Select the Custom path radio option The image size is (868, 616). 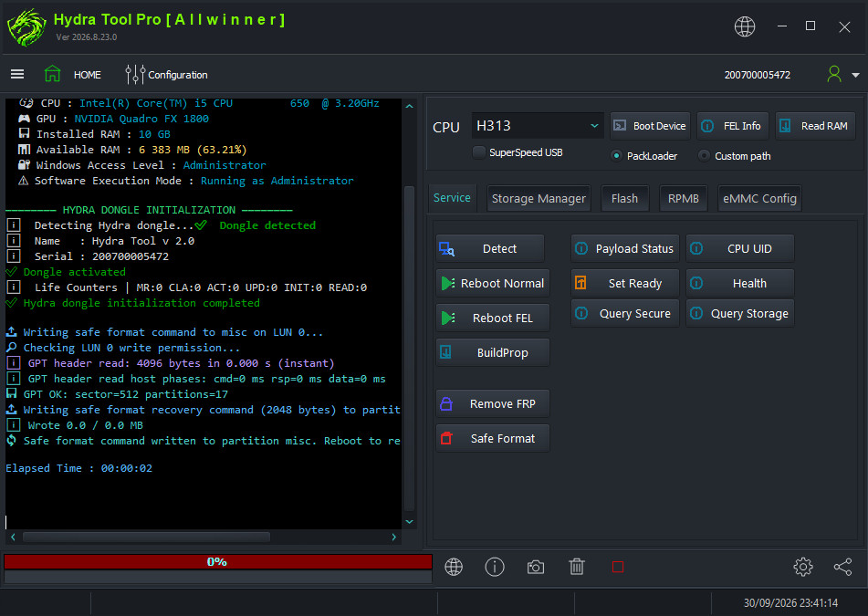(704, 156)
